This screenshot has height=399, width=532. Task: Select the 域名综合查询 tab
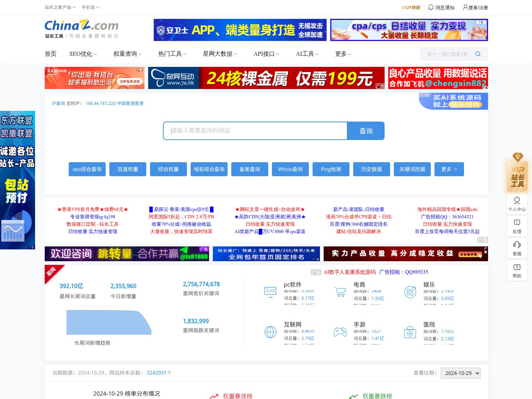click(x=209, y=169)
